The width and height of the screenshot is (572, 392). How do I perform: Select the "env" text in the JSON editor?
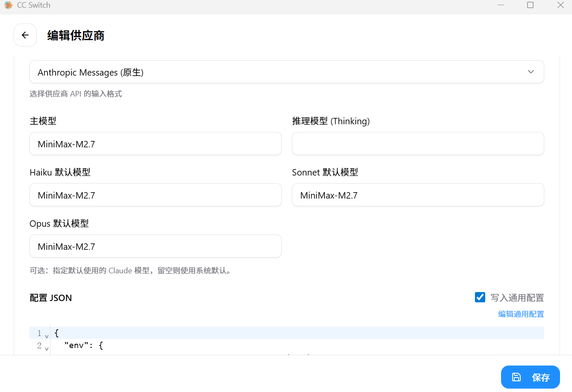click(76, 345)
